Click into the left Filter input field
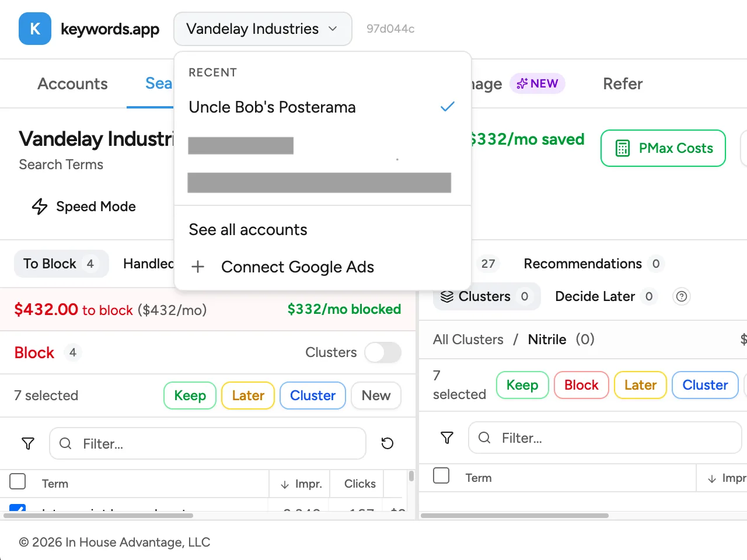Image resolution: width=747 pixels, height=560 pixels. 208,444
